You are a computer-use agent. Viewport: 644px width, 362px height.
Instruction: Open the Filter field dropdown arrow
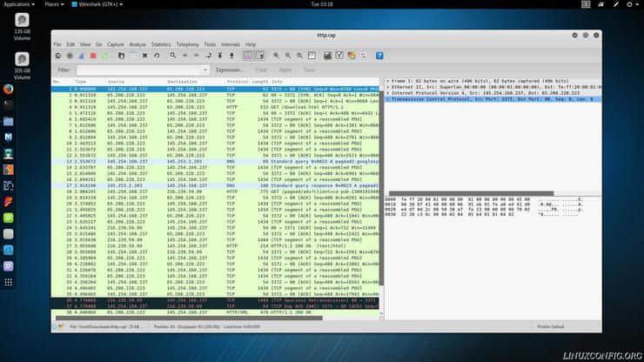coord(205,70)
